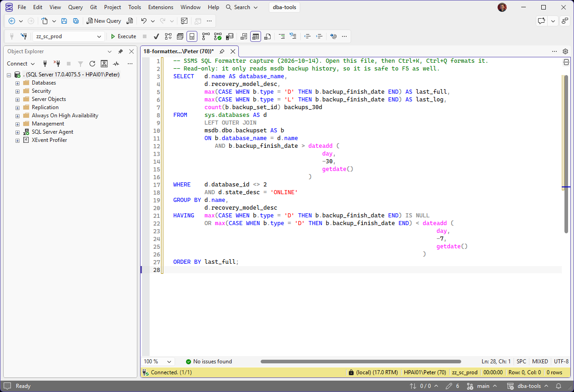Open the File menu
The width and height of the screenshot is (574, 392).
[x=22, y=7]
